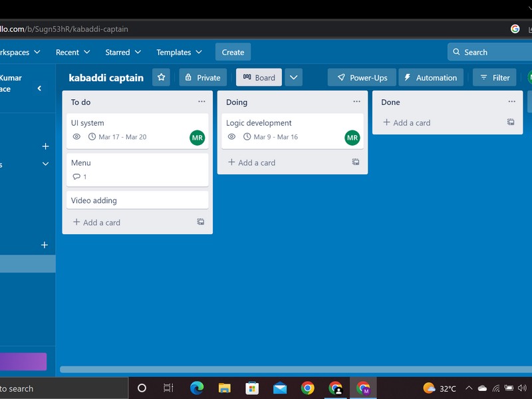
Task: Open the Workspaces dropdown
Action: [x=21, y=53]
